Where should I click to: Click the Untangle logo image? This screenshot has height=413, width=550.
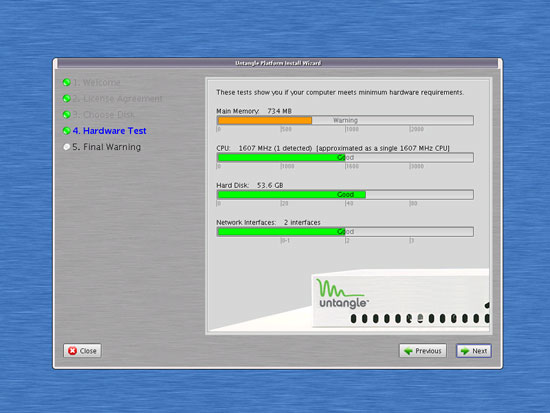tap(342, 294)
